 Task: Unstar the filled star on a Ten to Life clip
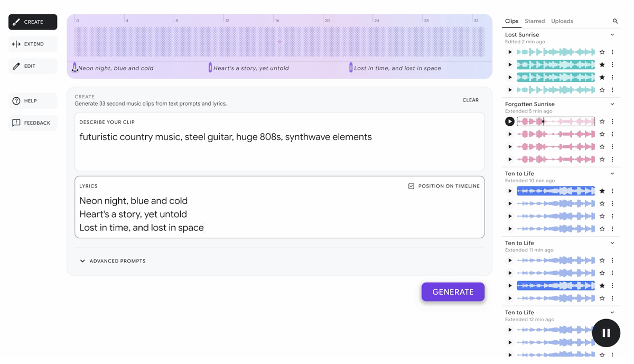tap(602, 191)
